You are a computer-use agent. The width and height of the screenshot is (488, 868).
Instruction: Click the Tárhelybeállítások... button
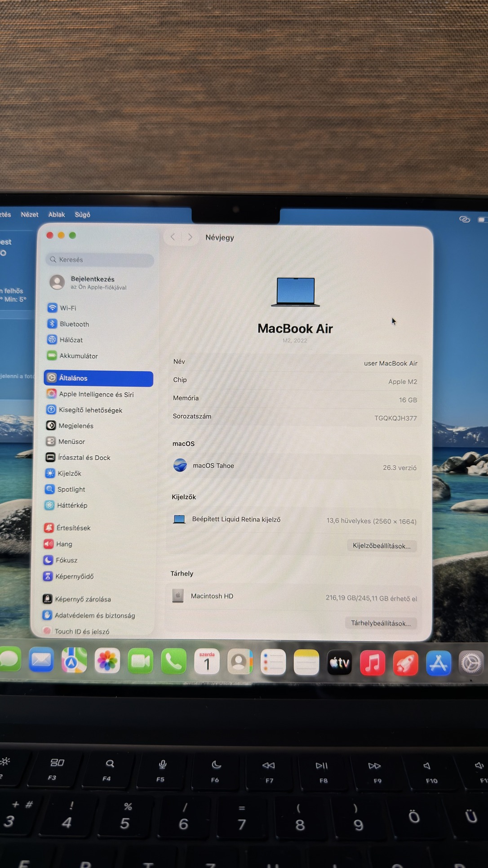[x=381, y=623]
